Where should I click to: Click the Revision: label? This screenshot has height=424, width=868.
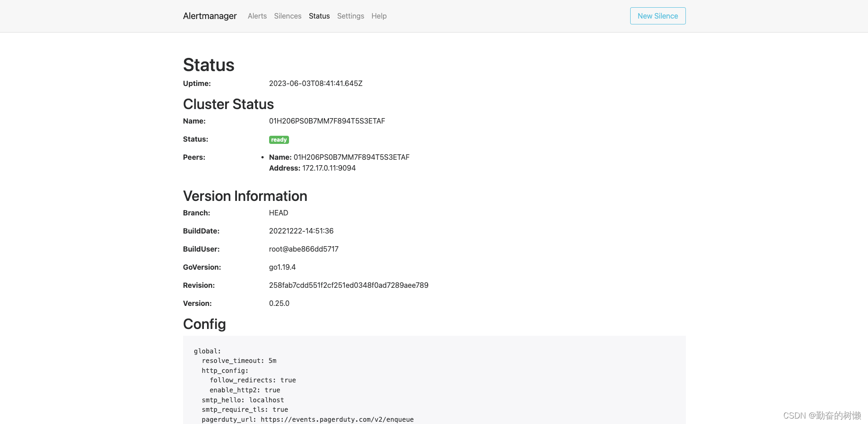199,285
